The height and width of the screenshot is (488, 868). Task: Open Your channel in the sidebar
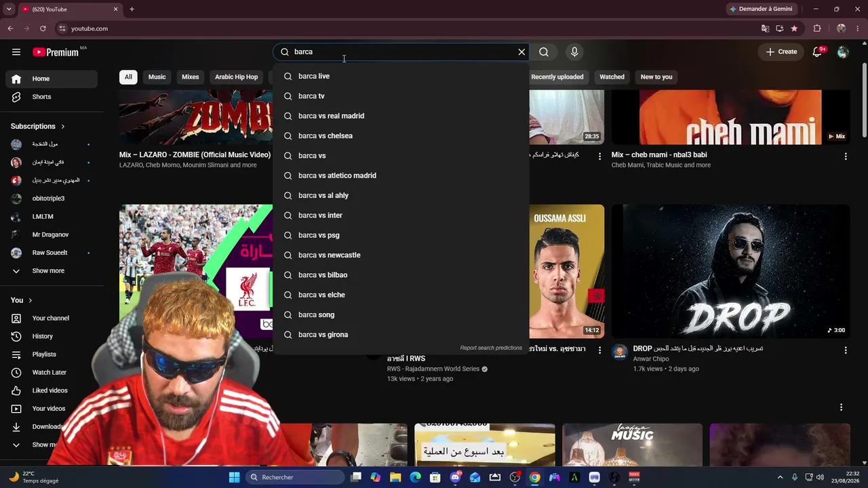pos(52,319)
